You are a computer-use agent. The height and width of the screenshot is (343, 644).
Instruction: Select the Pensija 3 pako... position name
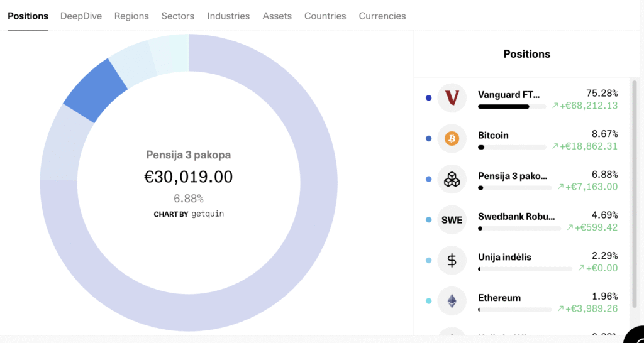coord(513,176)
